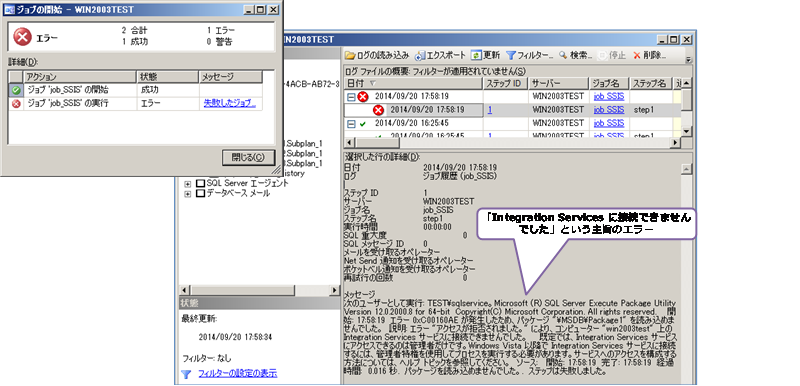The image size is (800, 386).
Task: Click the error icon on the selected step1 row
Action: (378, 110)
